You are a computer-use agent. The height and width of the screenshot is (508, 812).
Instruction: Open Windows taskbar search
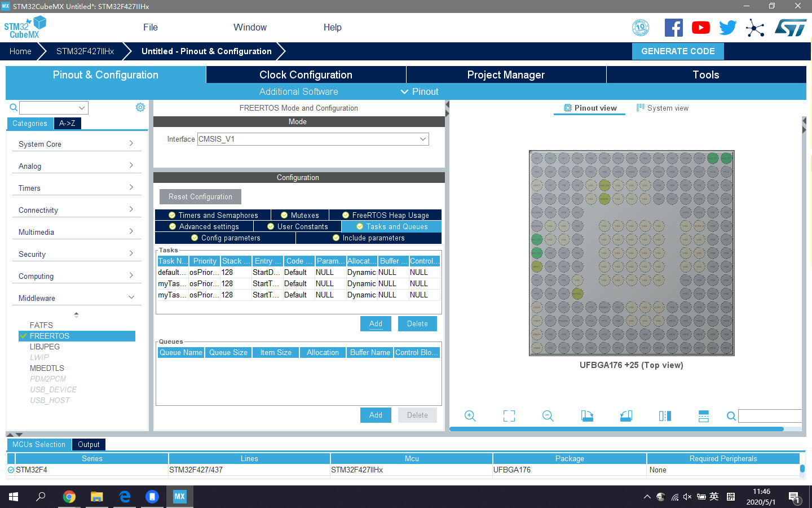pos(41,497)
